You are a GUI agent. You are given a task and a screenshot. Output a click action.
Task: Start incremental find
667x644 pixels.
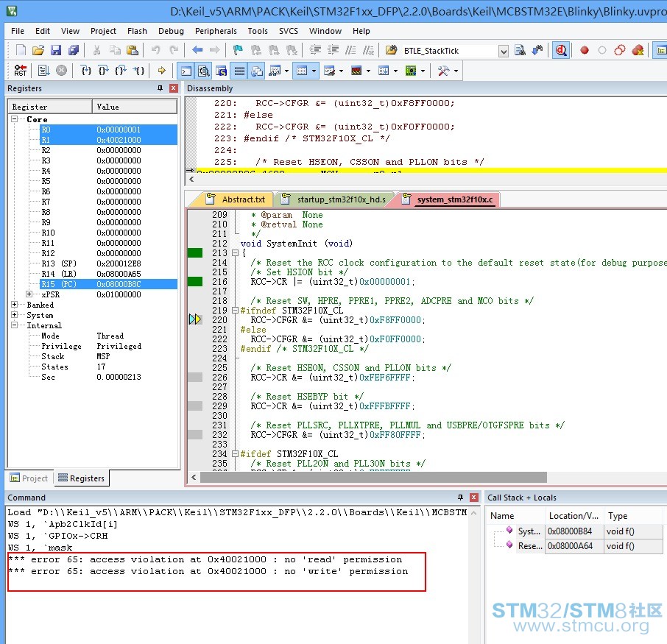click(537, 50)
